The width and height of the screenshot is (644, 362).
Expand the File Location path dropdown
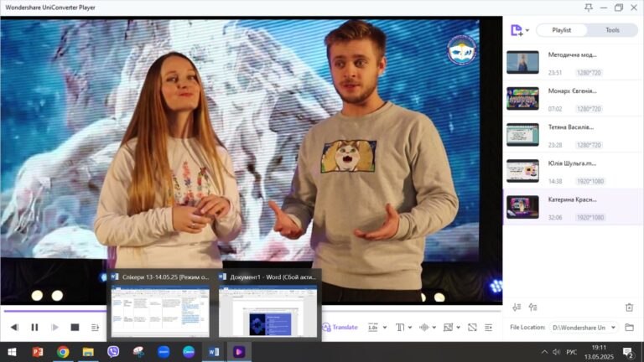[612, 328]
